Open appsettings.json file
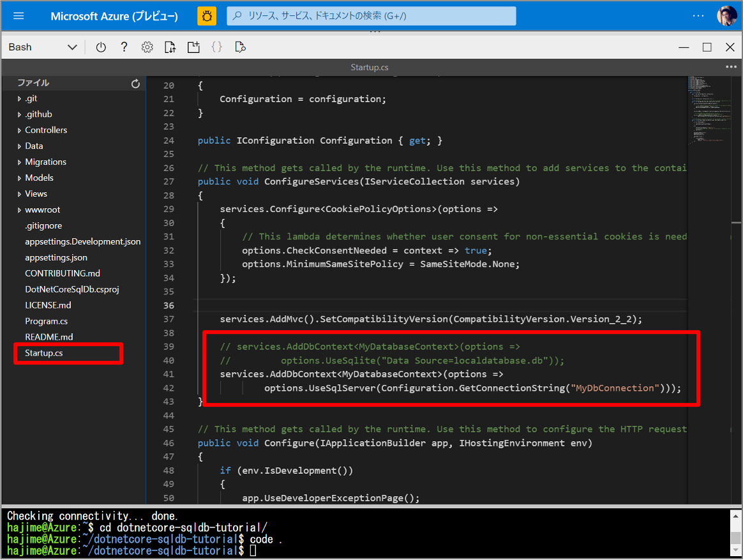 [56, 257]
